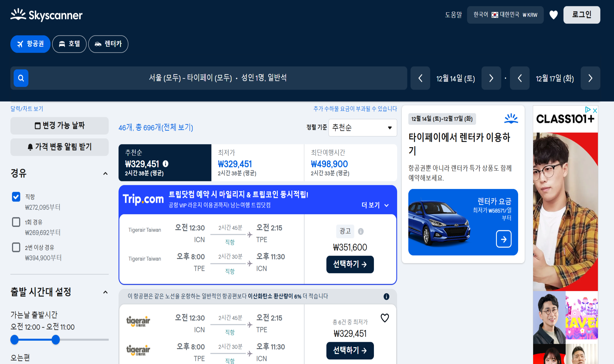Enable 1회 경유 checkbox
The width and height of the screenshot is (614, 364).
coord(16,222)
